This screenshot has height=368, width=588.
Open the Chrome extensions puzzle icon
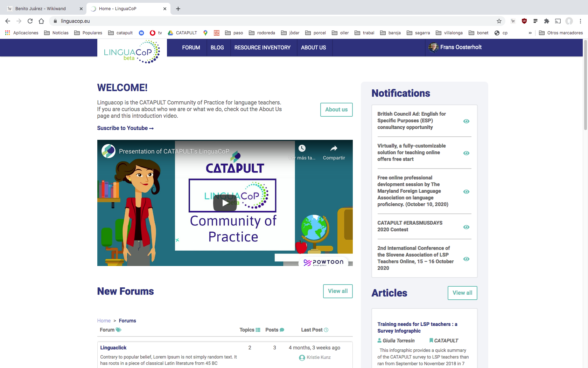tap(547, 21)
